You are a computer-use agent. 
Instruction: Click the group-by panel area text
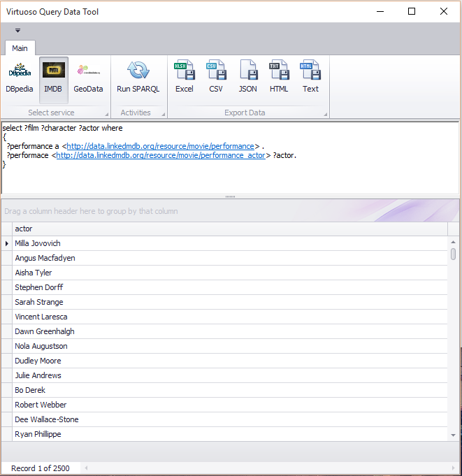(x=91, y=211)
